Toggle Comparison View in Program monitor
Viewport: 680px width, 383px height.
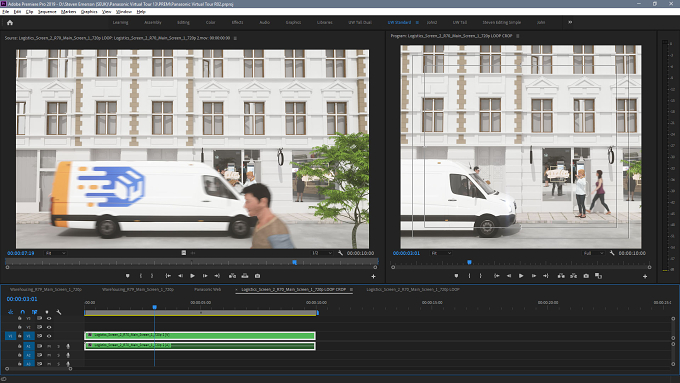(x=598, y=276)
